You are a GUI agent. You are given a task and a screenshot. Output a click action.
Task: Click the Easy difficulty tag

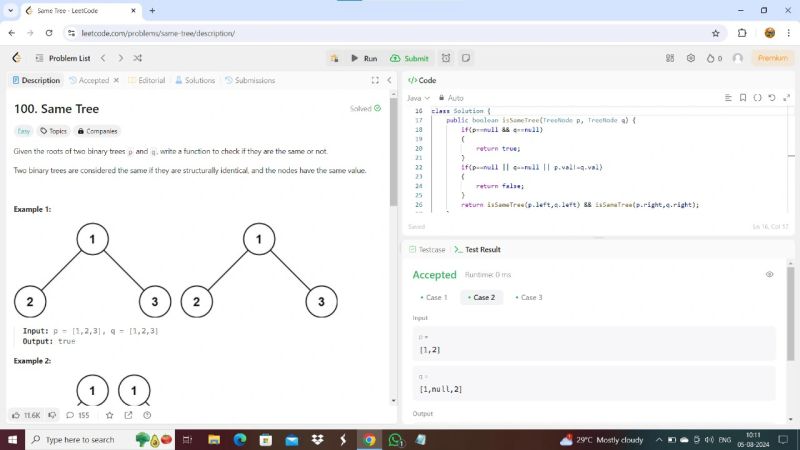point(23,131)
